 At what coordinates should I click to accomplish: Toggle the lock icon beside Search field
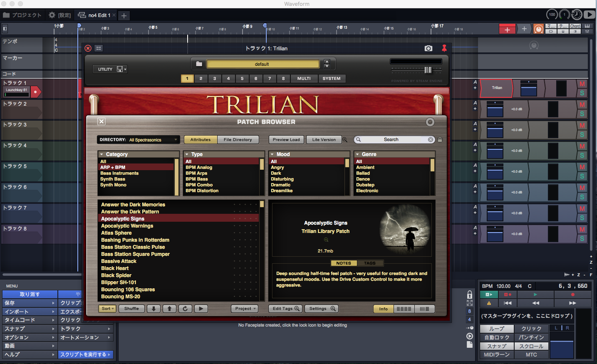(x=440, y=140)
